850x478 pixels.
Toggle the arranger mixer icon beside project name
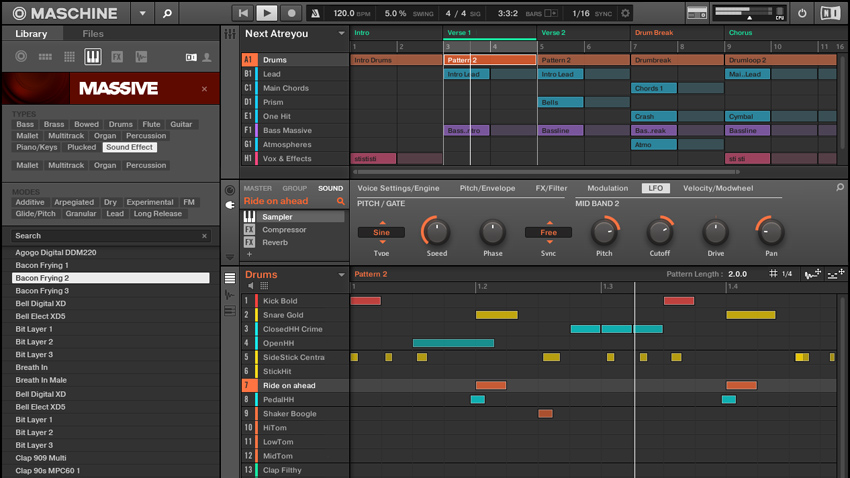click(230, 34)
